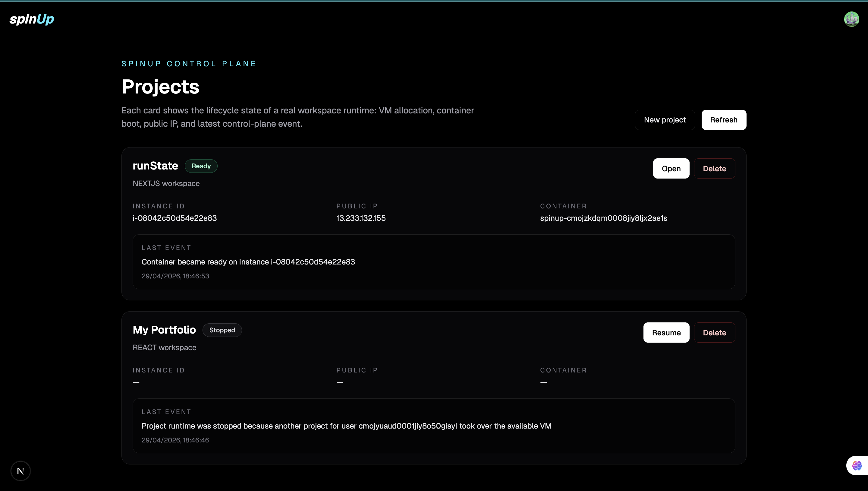Open the Next.js dev tools indicator
The width and height of the screenshot is (868, 491).
point(20,471)
